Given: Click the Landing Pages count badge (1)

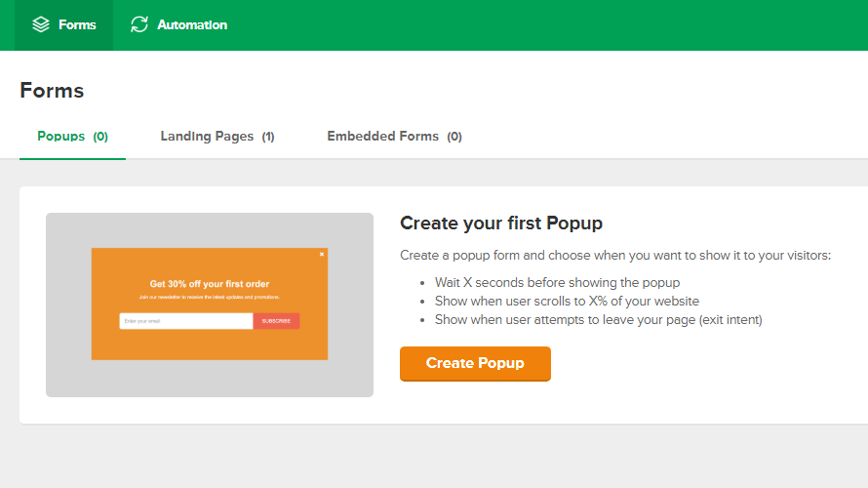Looking at the screenshot, I should click(268, 137).
